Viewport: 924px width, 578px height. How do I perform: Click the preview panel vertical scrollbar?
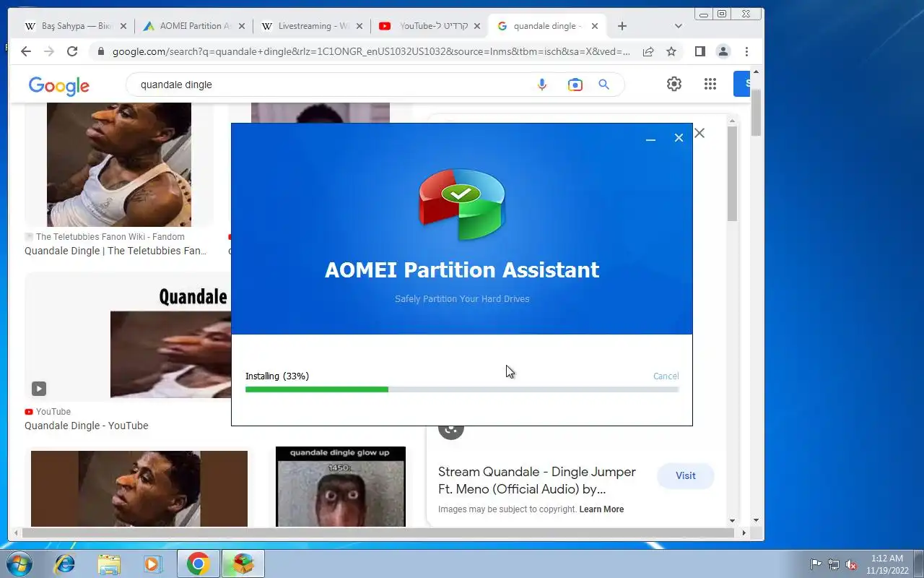[x=732, y=173]
